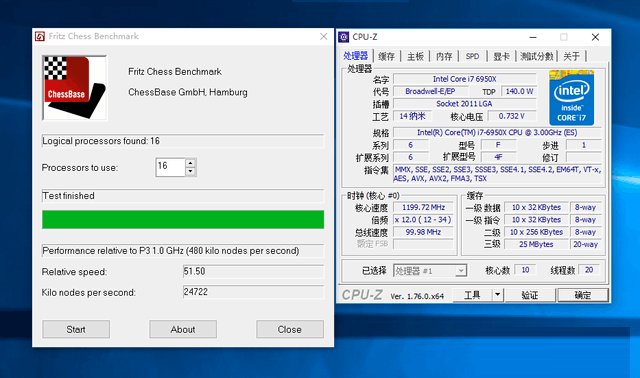This screenshot has width=640, height=378.
Task: Switch to the 缓存 tab in CPU-Z
Action: 386,56
